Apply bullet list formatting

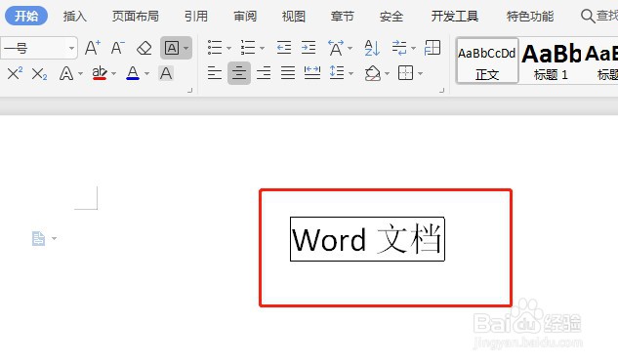pyautogui.click(x=215, y=48)
